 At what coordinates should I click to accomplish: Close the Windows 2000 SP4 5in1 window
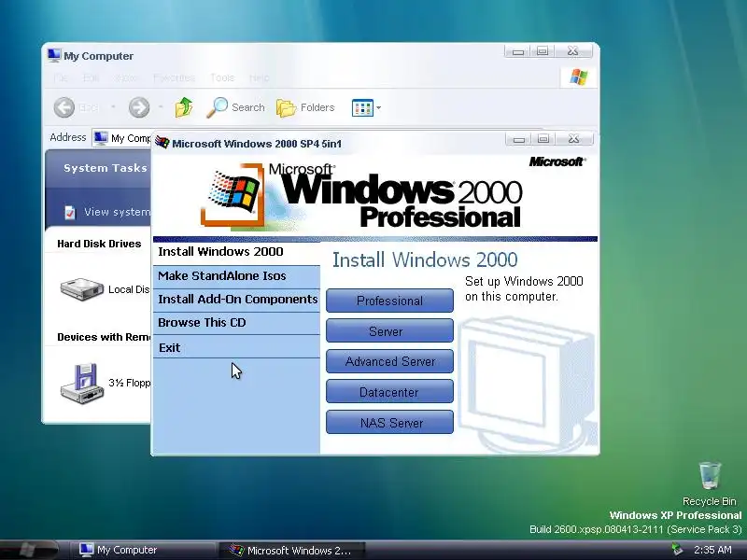(x=574, y=139)
